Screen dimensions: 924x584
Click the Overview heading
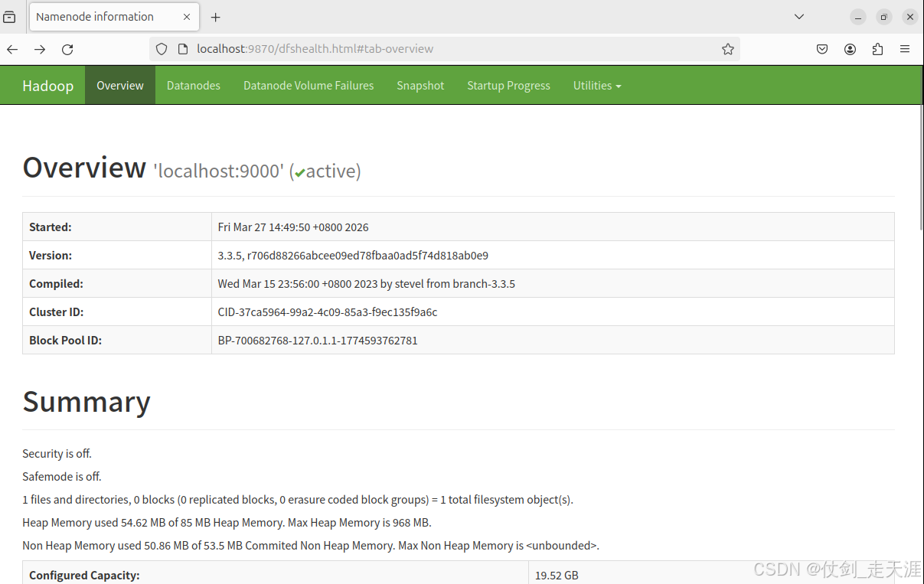pos(84,168)
